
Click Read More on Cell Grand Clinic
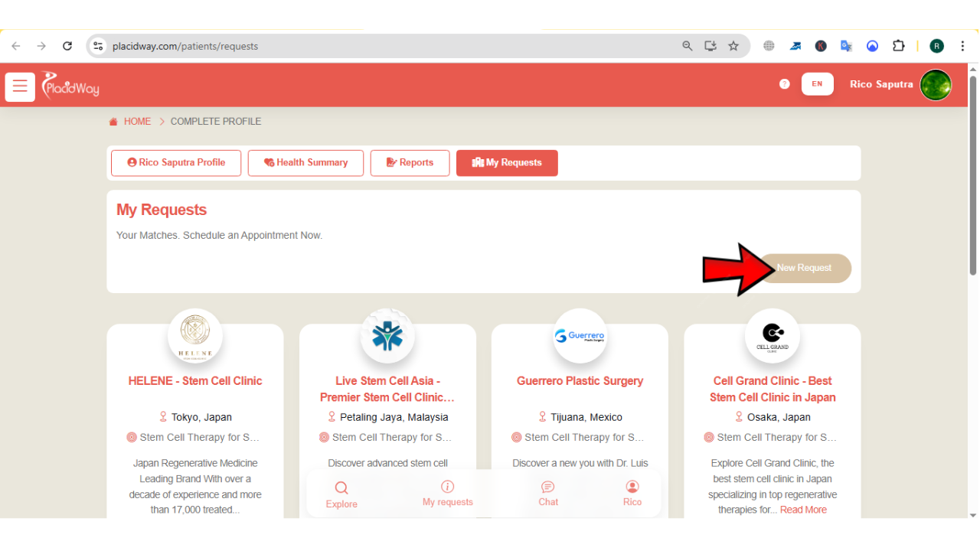[803, 510]
